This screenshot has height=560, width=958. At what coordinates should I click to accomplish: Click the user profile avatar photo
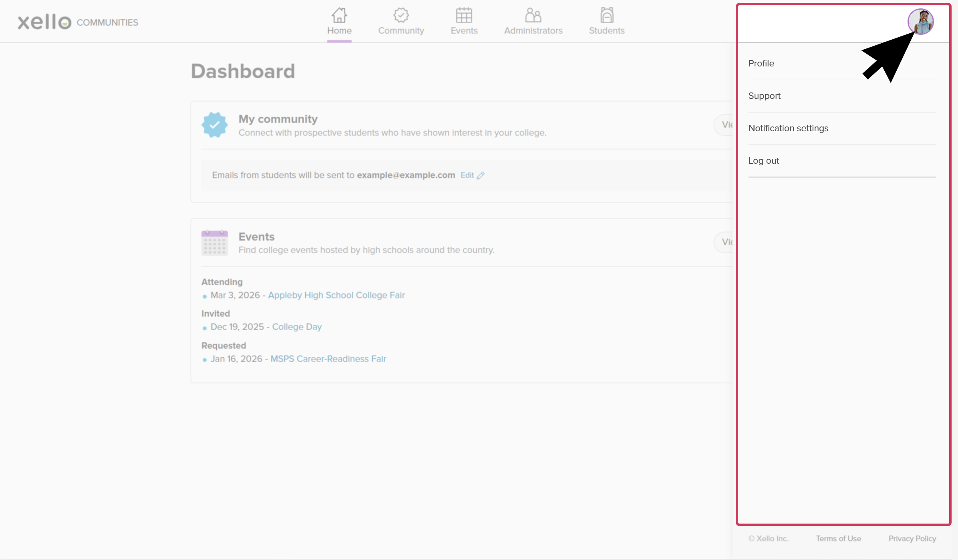(x=920, y=22)
